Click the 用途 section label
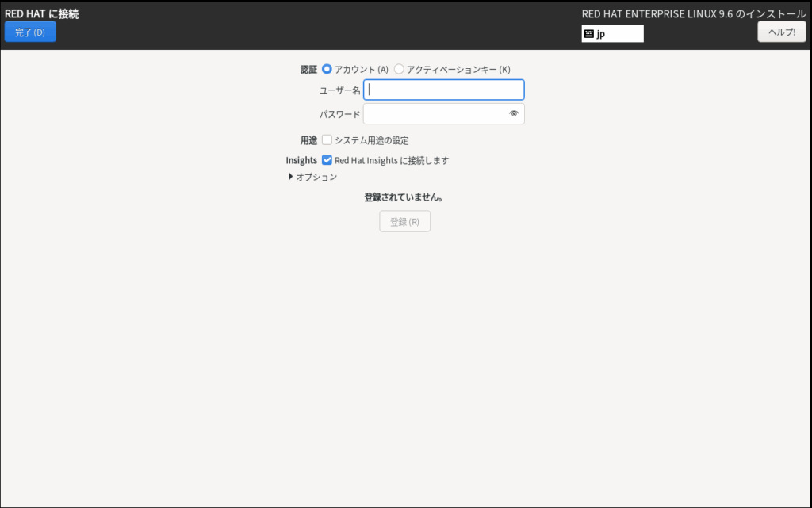 coord(308,140)
